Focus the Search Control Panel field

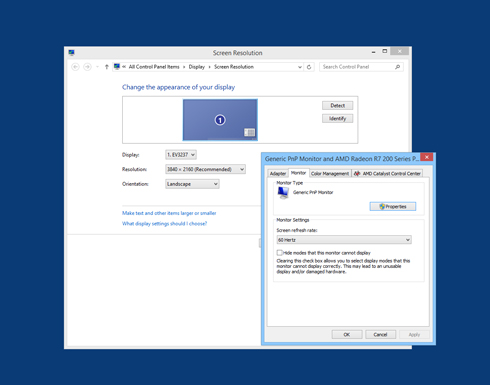coord(361,67)
